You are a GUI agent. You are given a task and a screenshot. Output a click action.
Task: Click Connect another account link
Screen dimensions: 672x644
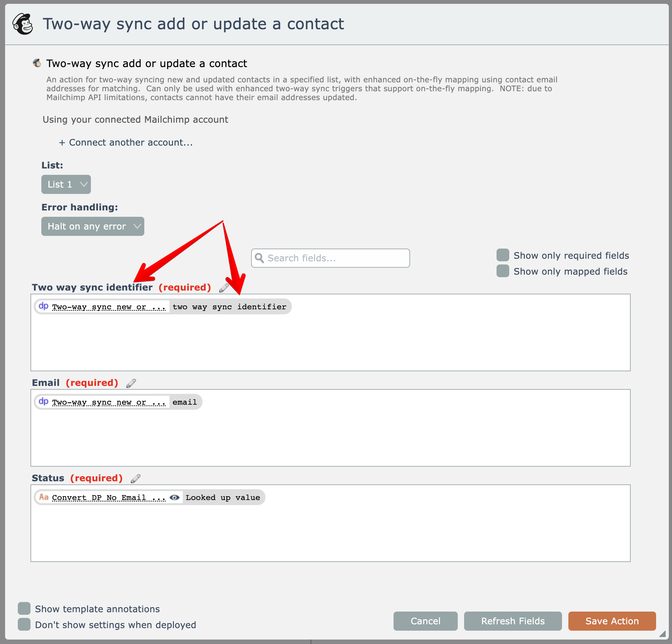point(126,143)
